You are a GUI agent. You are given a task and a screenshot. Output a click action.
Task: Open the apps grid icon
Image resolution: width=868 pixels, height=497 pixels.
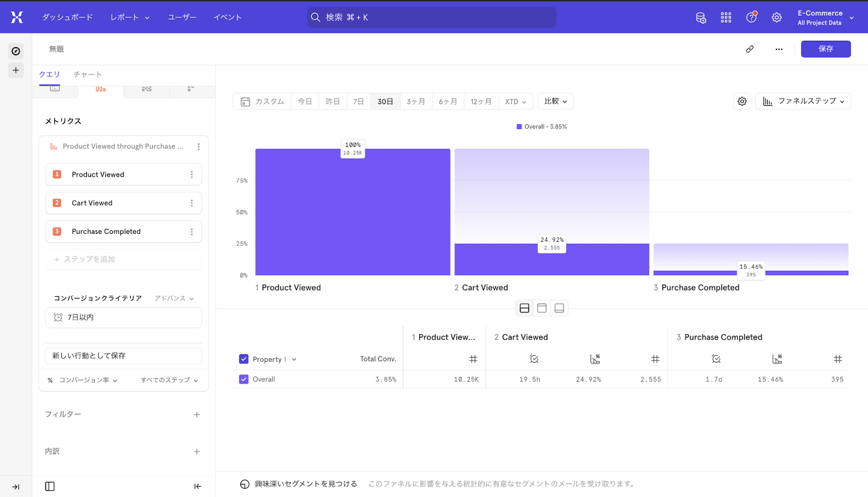click(726, 17)
